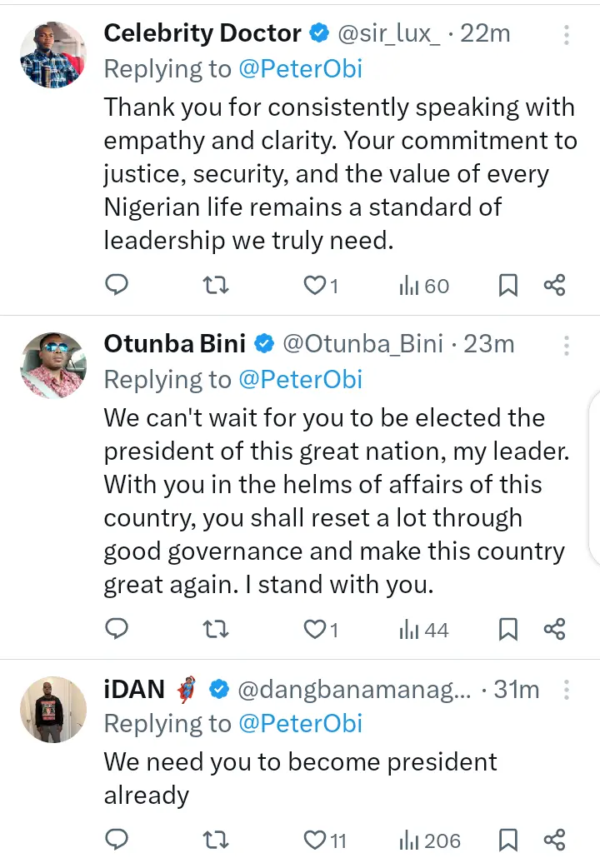Retweet Celebrity Doctor's reply
Image resolution: width=600 pixels, height=868 pixels.
(216, 286)
